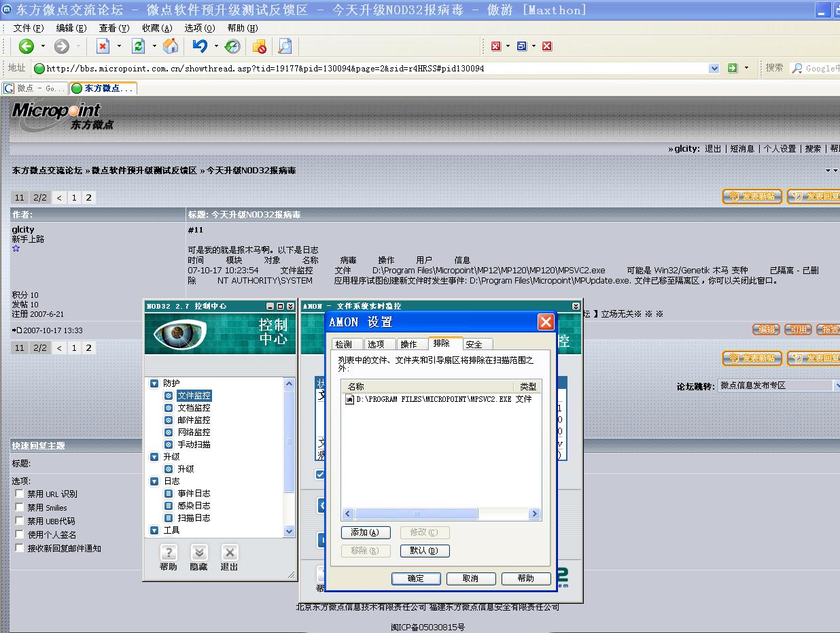Click the red close-all icon at toolbar's right end
This screenshot has height=633, width=840.
click(x=547, y=46)
